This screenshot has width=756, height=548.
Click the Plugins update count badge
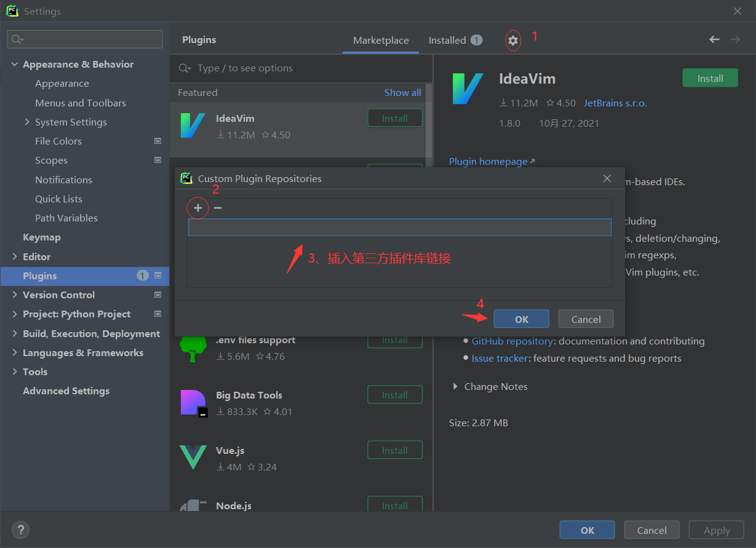pos(143,276)
